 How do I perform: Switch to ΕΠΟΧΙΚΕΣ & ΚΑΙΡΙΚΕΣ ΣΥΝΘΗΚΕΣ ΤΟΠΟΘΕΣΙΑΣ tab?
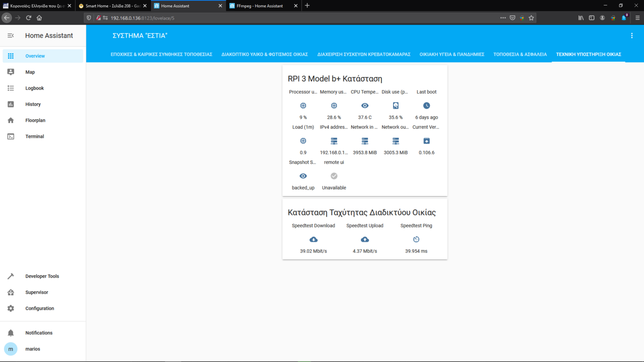162,54
